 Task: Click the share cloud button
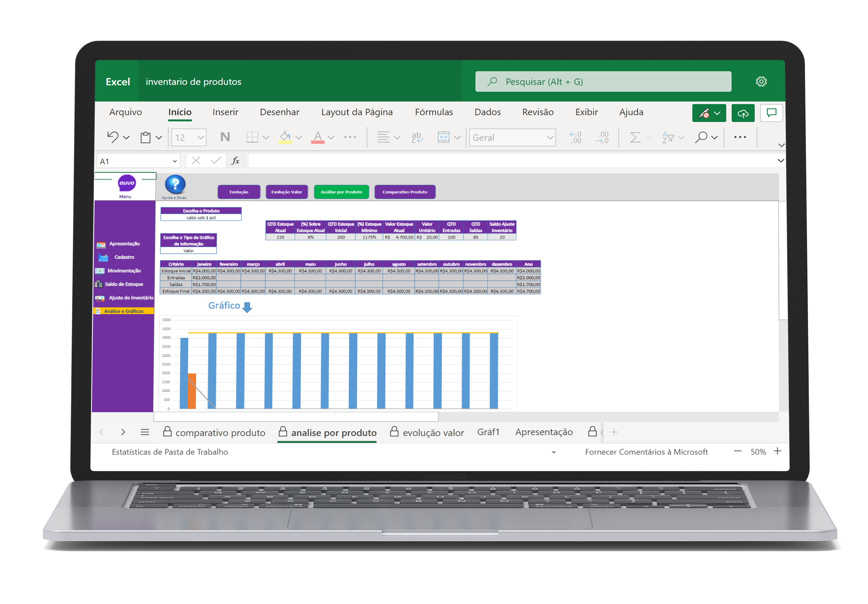[743, 113]
